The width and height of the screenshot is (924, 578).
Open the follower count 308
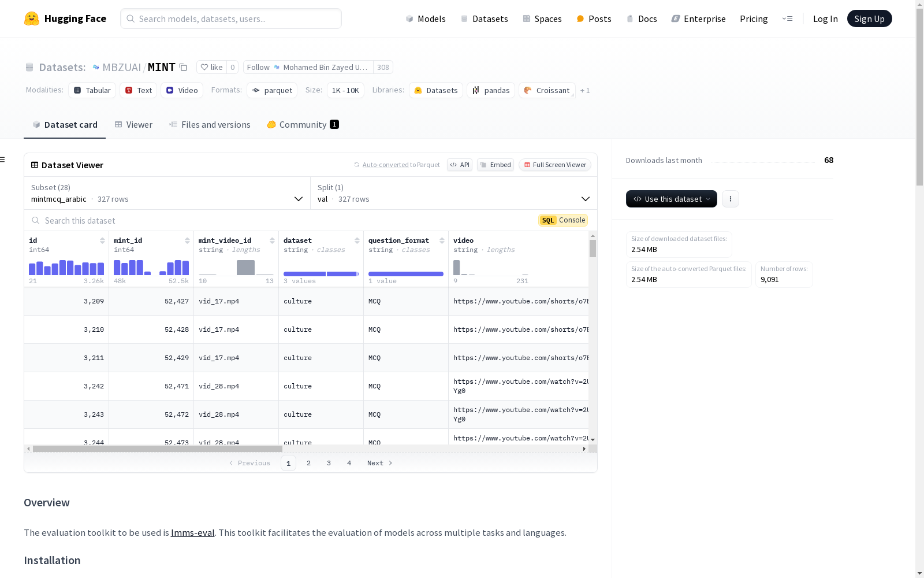tap(383, 67)
